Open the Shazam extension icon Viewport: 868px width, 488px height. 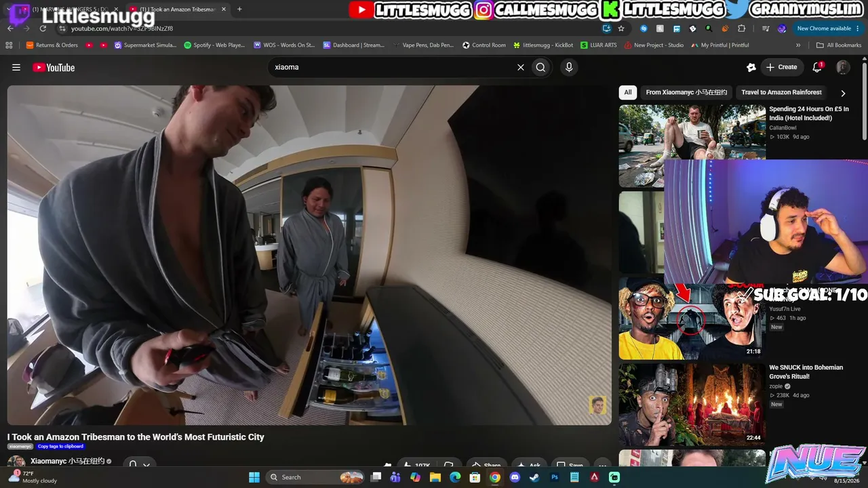(x=644, y=28)
